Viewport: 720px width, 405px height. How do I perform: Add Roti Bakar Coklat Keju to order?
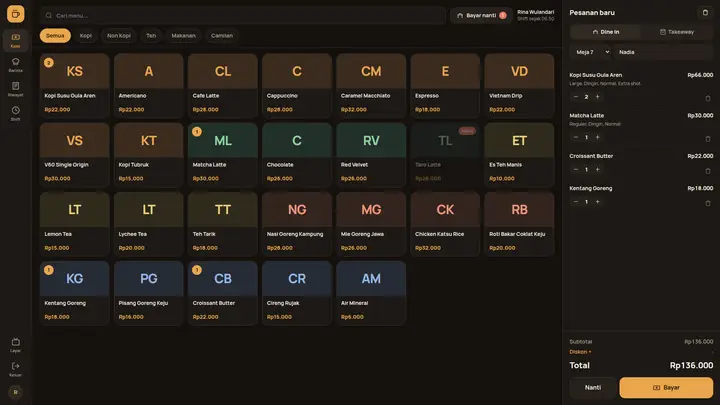click(519, 224)
